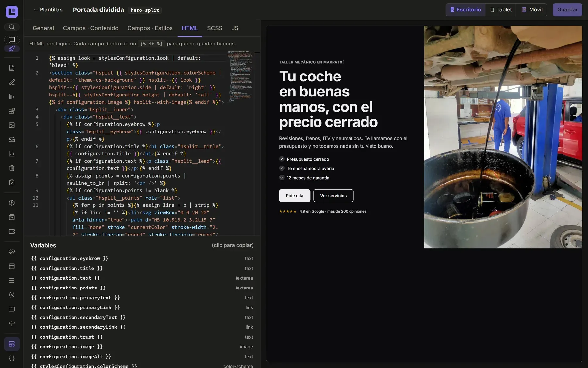Select the HTML tab
Screen dimensions: 588x368
pyautogui.click(x=190, y=28)
